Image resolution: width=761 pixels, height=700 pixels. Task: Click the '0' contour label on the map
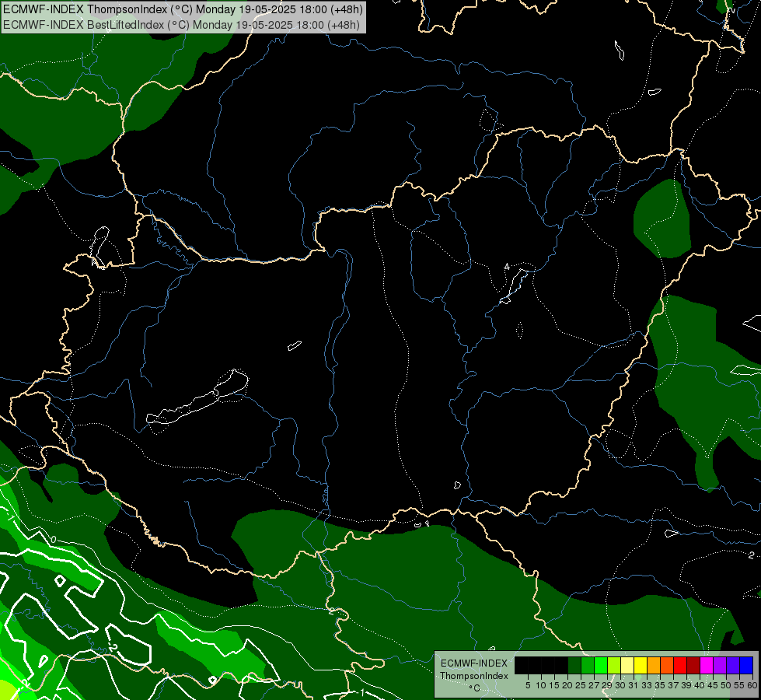point(54,540)
